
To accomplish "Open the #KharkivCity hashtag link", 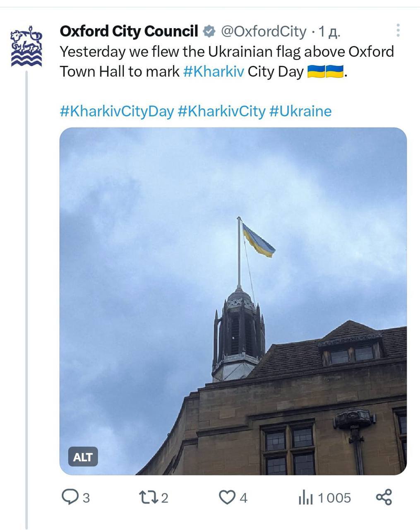I will (x=221, y=111).
